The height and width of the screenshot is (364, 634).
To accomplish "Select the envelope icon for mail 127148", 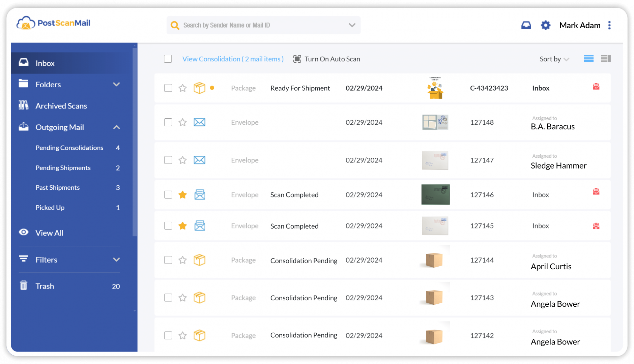I will [199, 122].
